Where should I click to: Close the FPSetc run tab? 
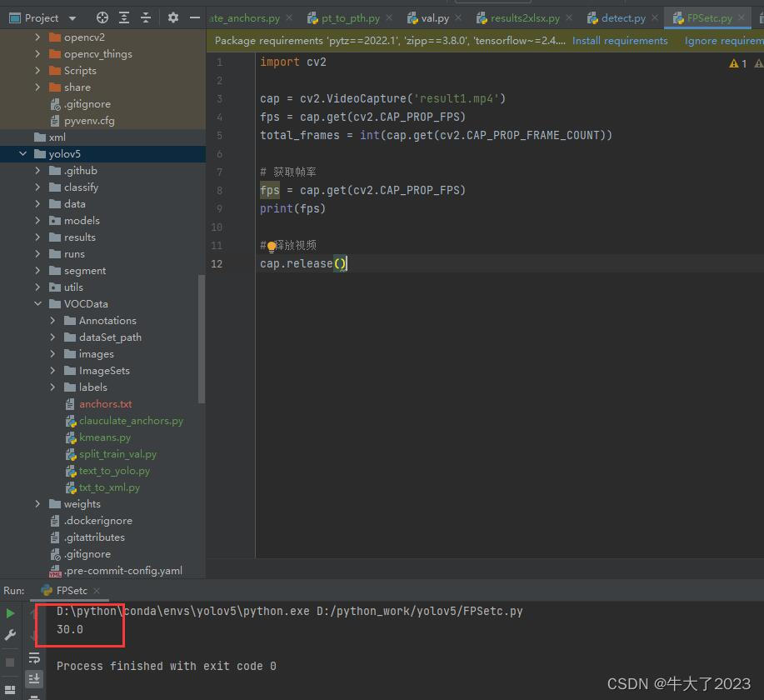pyautogui.click(x=97, y=590)
